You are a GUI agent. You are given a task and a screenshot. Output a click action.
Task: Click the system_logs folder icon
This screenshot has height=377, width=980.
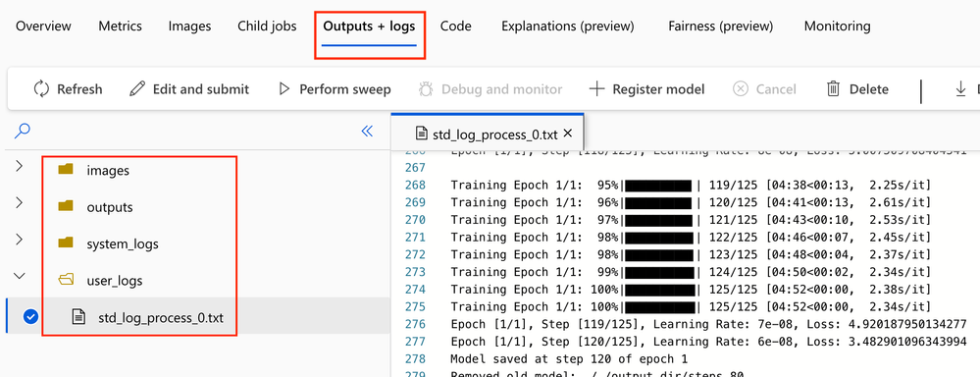click(66, 243)
